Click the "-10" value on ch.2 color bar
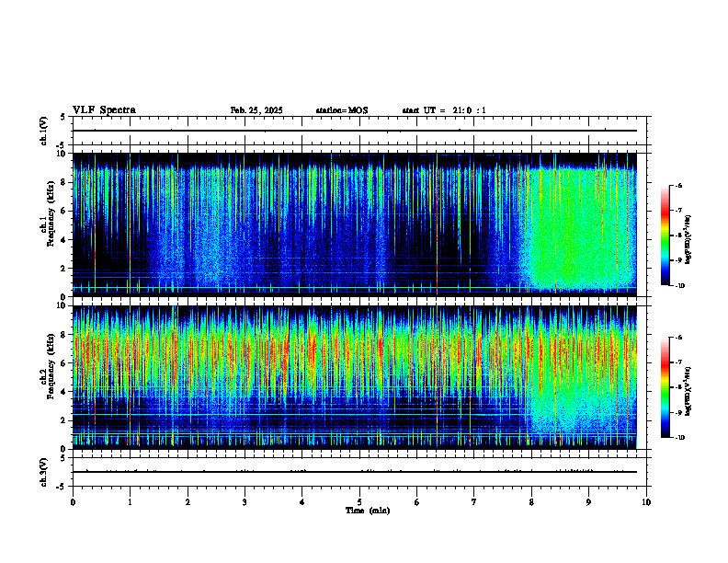 pos(680,437)
